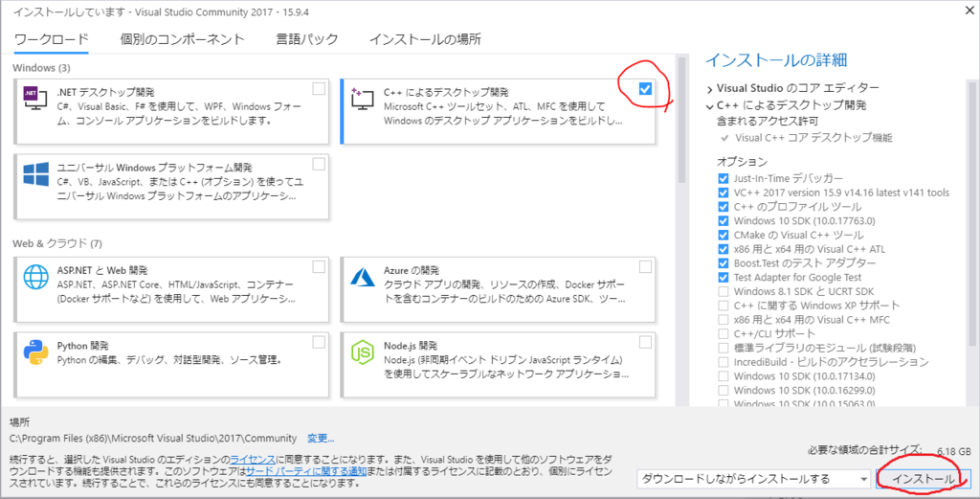Enable Windows 10 SDK (10.0.16299.0) option

(724, 390)
